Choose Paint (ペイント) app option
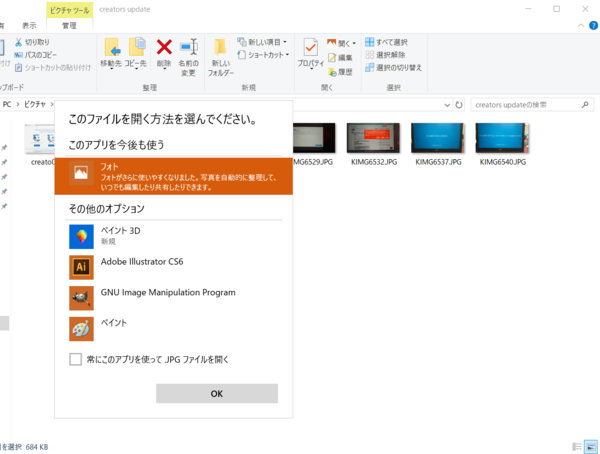 (174, 328)
